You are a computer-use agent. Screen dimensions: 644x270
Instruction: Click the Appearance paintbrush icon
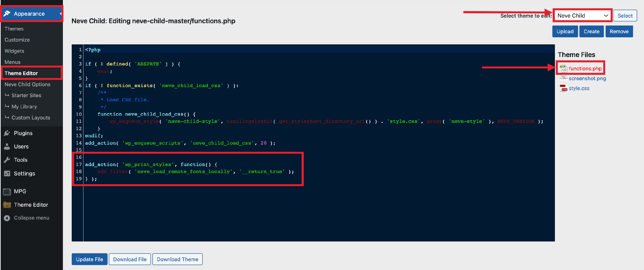click(x=7, y=14)
